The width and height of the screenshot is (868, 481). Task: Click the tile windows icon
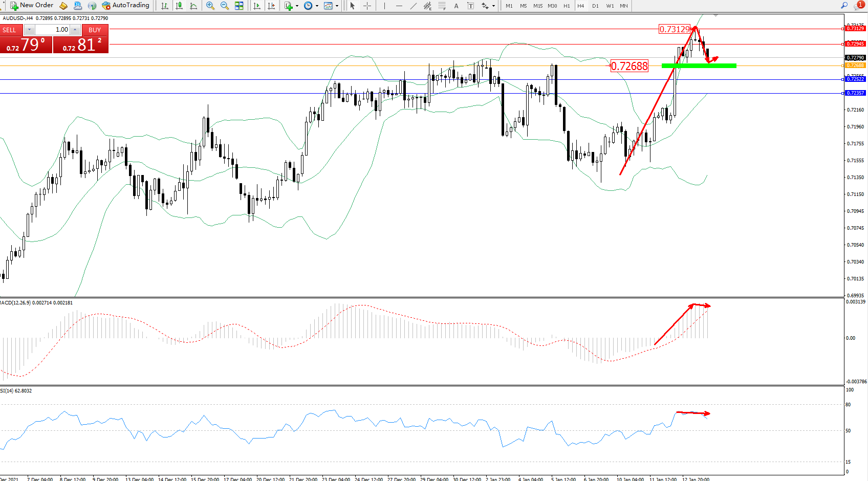click(239, 6)
